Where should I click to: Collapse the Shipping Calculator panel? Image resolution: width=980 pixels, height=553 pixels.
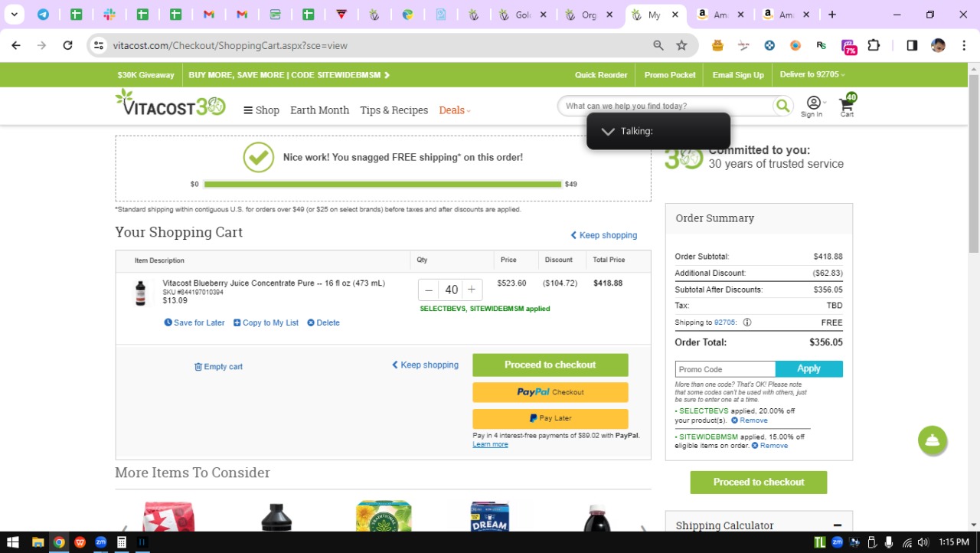point(837,525)
